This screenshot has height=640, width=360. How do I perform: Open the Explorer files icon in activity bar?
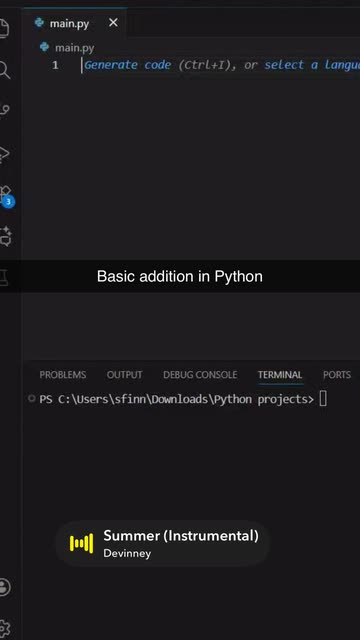click(3, 29)
